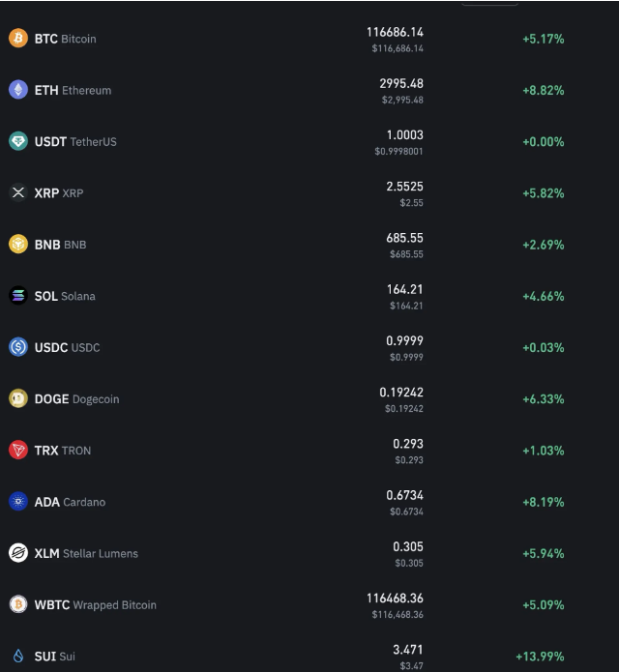Click the Stellar Lumens icon
The width and height of the screenshot is (619, 672).
coord(18,553)
